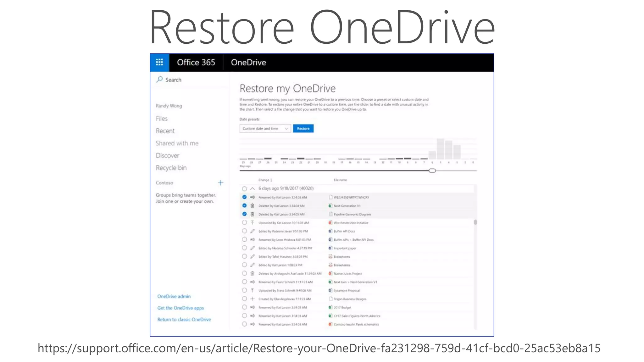
Task: Click trash icon on Native Juices Project row
Action: click(x=252, y=274)
